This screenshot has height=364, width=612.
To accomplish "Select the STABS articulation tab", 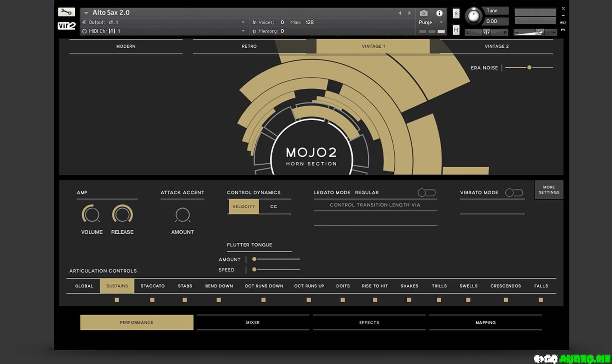I will coord(185,286).
